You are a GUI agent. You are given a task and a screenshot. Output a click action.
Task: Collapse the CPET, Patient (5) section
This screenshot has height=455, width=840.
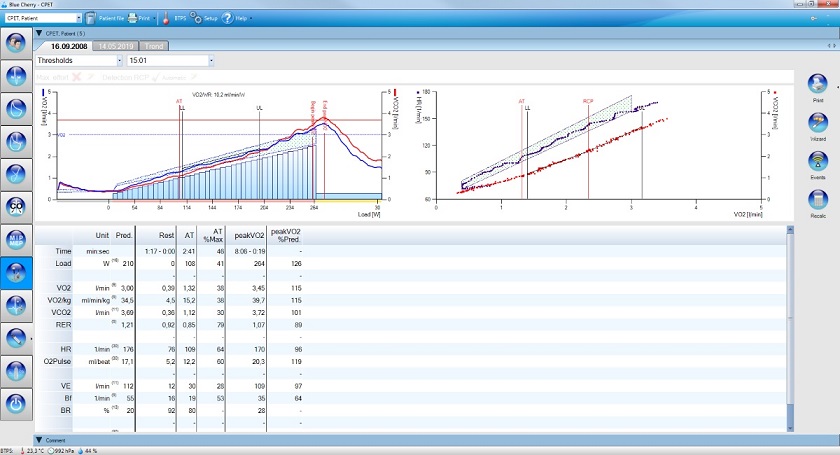[x=39, y=33]
